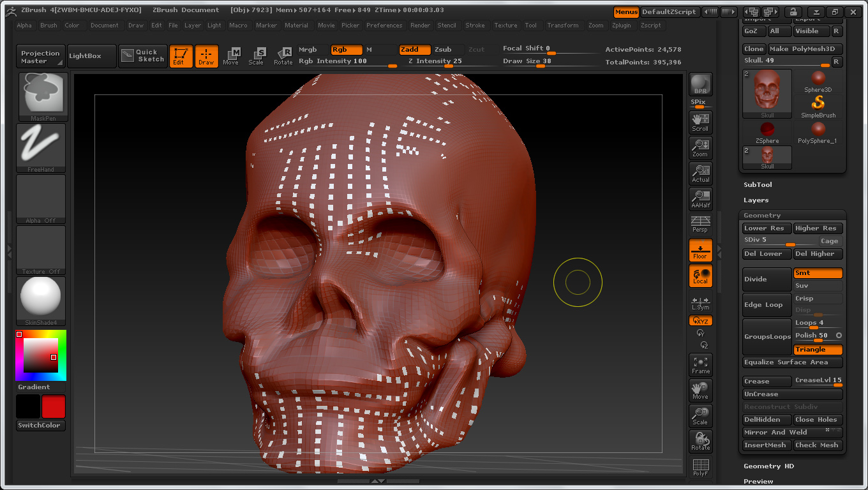Image resolution: width=868 pixels, height=490 pixels.
Task: Toggle the Smt smooth subdivision option
Action: (x=818, y=273)
